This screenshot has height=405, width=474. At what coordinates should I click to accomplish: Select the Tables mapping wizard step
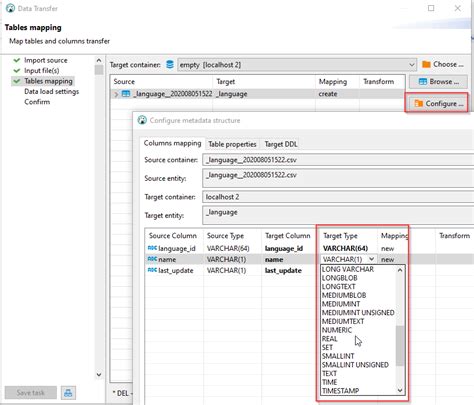(x=48, y=81)
